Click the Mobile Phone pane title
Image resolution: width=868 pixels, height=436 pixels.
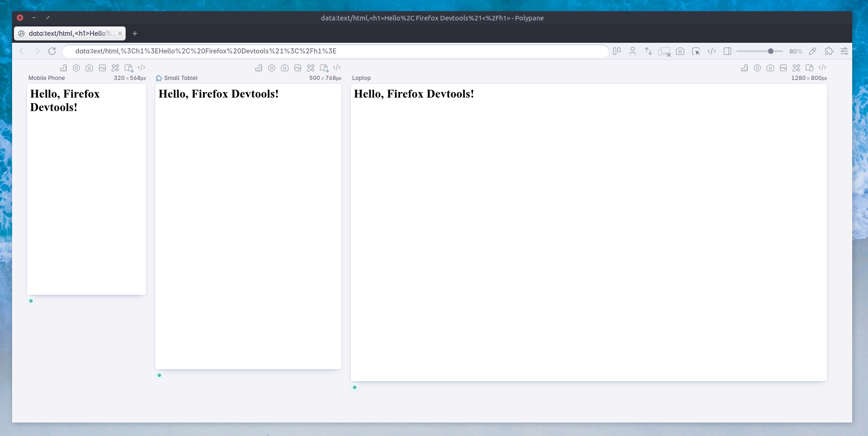point(47,78)
